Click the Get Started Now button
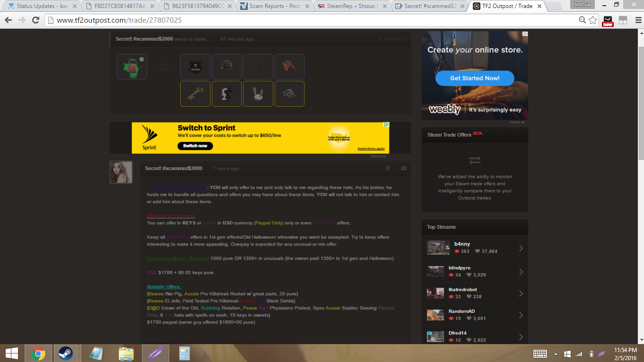The height and width of the screenshot is (362, 644). pyautogui.click(x=474, y=78)
